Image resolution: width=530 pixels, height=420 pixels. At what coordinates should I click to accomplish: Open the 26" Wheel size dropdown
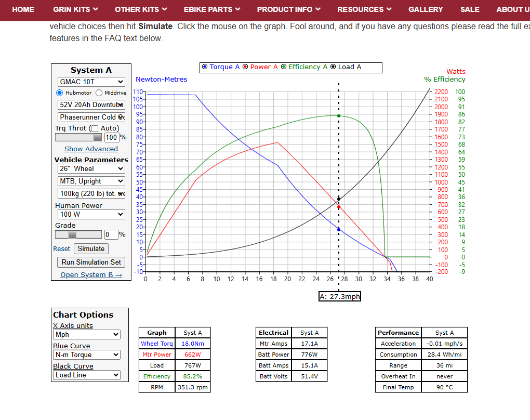click(x=91, y=169)
